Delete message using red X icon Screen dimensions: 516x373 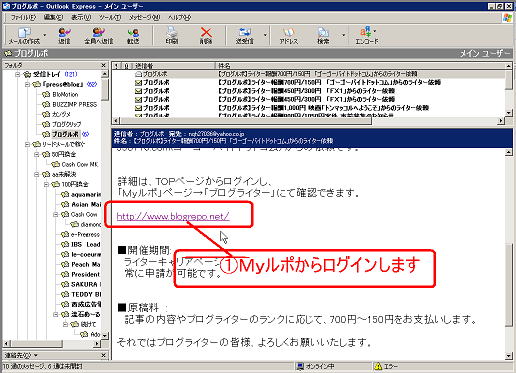pos(206,35)
